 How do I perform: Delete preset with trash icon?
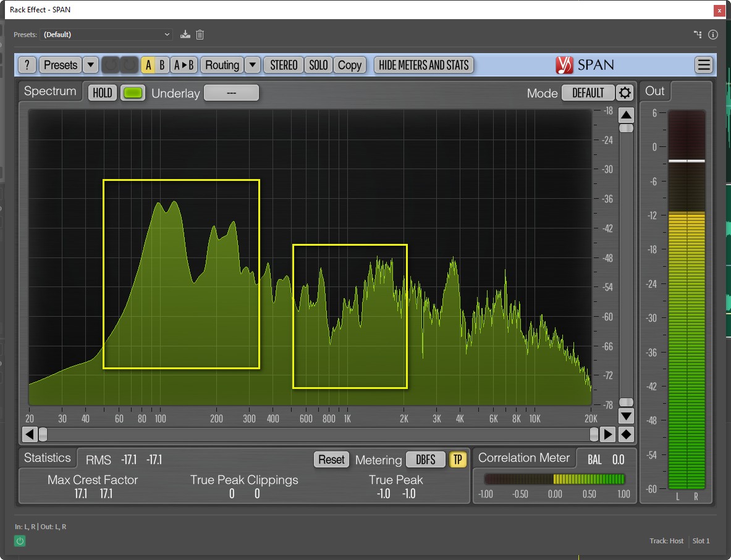click(200, 35)
